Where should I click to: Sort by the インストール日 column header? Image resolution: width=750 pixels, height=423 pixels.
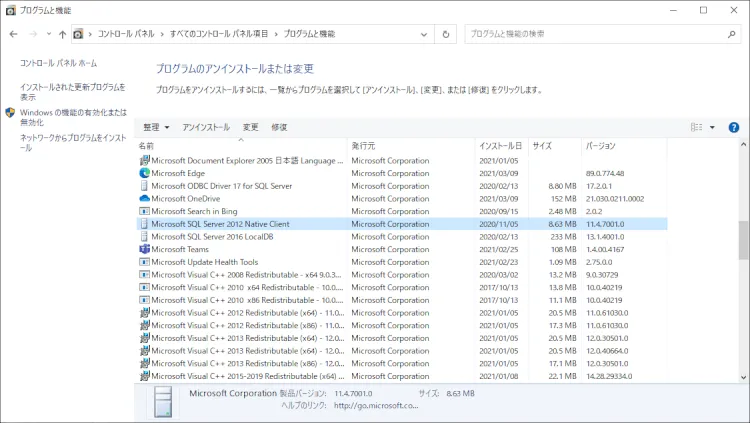point(502,145)
